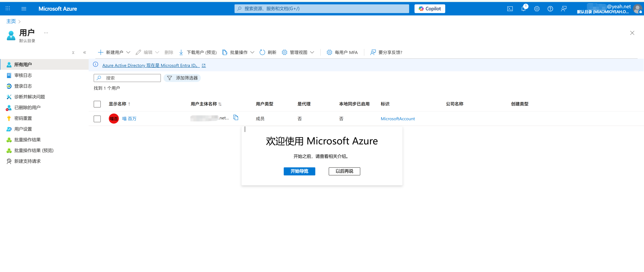
Task: Open the Microsoft Entra ID link
Action: [x=149, y=65]
